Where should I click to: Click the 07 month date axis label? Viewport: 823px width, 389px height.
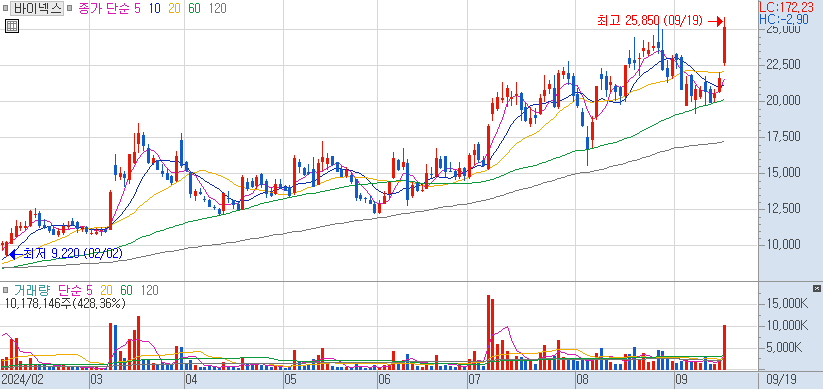[x=474, y=379]
